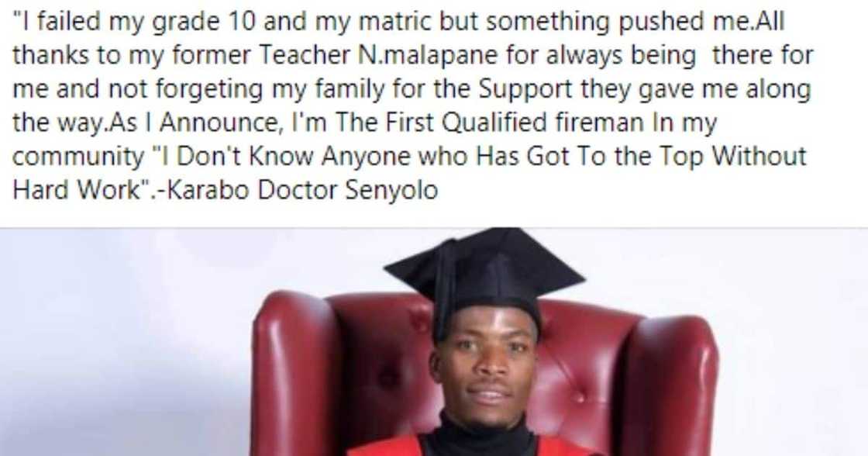
Task: Click the black turtleneck collar
Action: pos(485,437)
